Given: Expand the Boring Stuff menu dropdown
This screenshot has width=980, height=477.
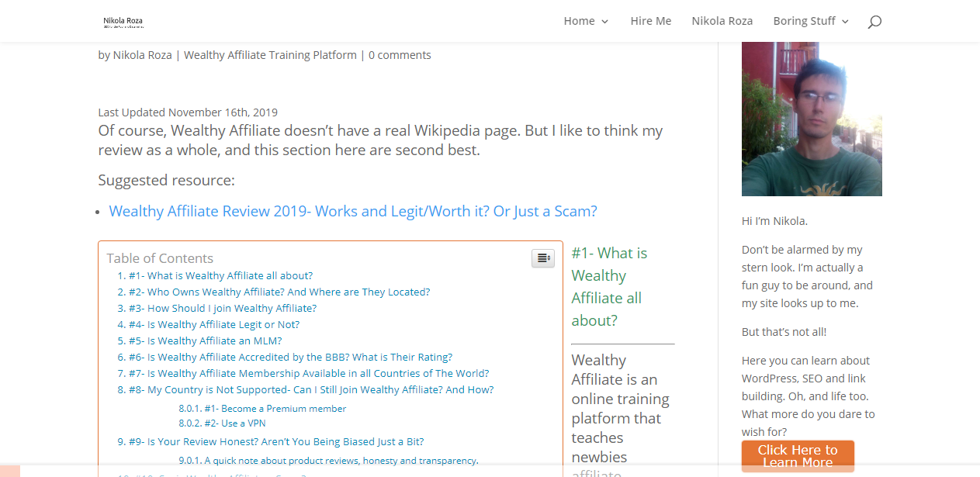Looking at the screenshot, I should pyautogui.click(x=811, y=21).
